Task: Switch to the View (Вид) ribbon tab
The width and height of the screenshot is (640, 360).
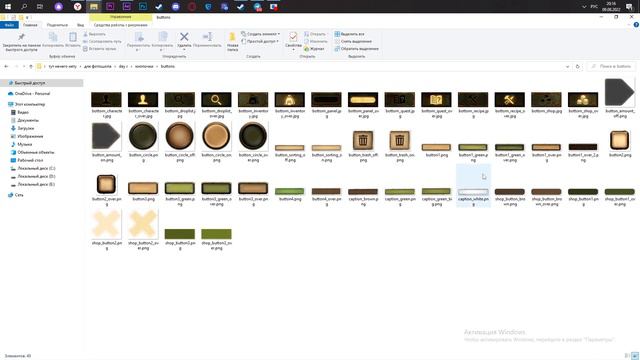Action: click(x=80, y=25)
